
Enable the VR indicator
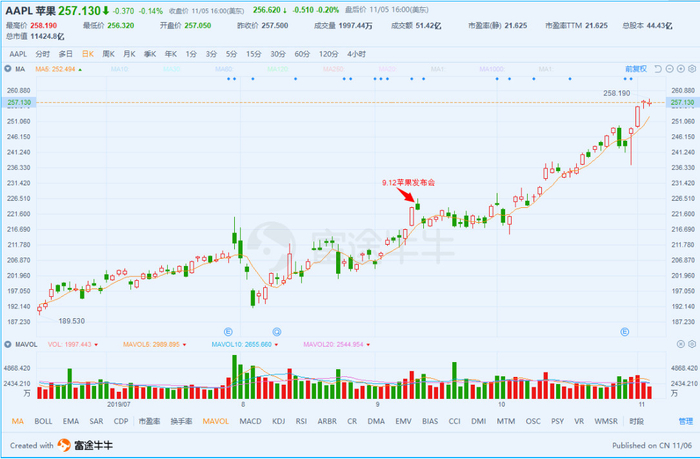(x=579, y=421)
